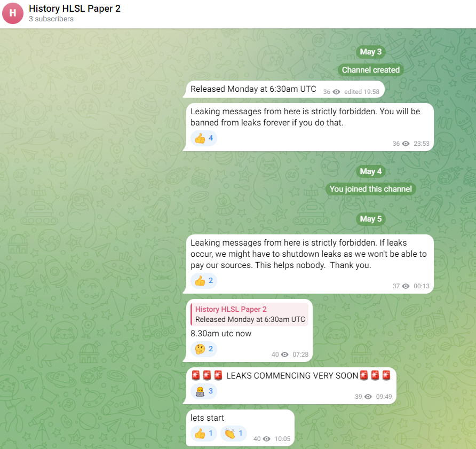Toggle the thinking-face reaction with 2 votes
Image resolution: width=476 pixels, height=449 pixels.
(204, 349)
